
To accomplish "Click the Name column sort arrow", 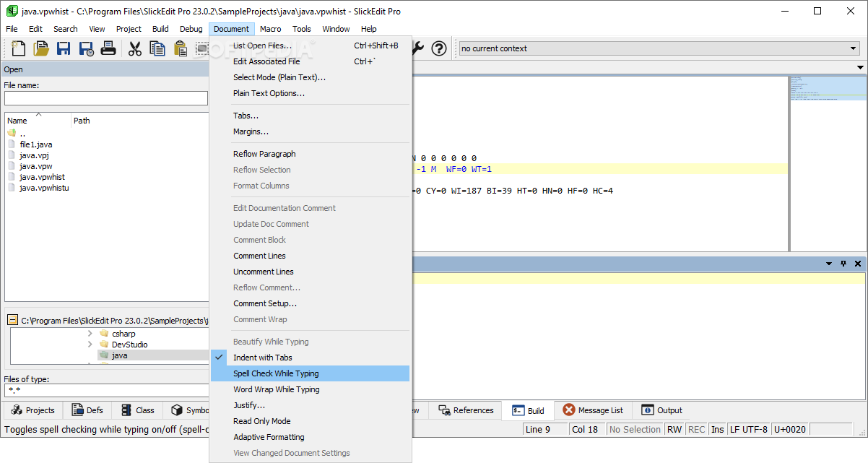I will pos(39,114).
